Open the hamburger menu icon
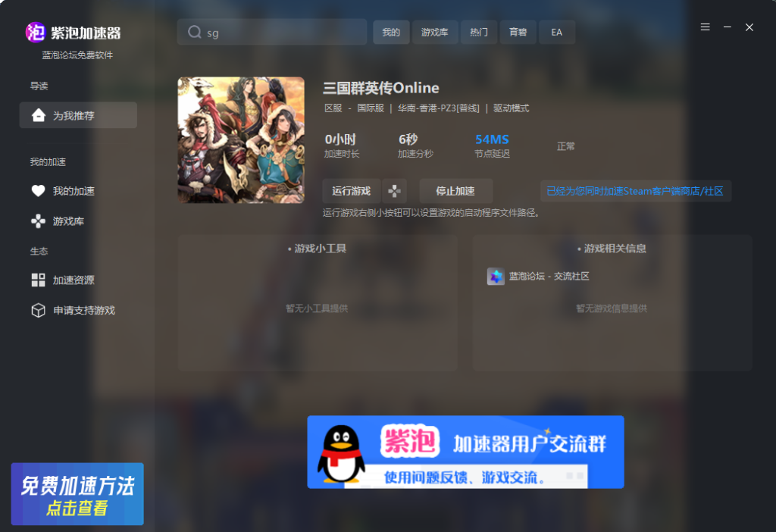 click(x=706, y=27)
